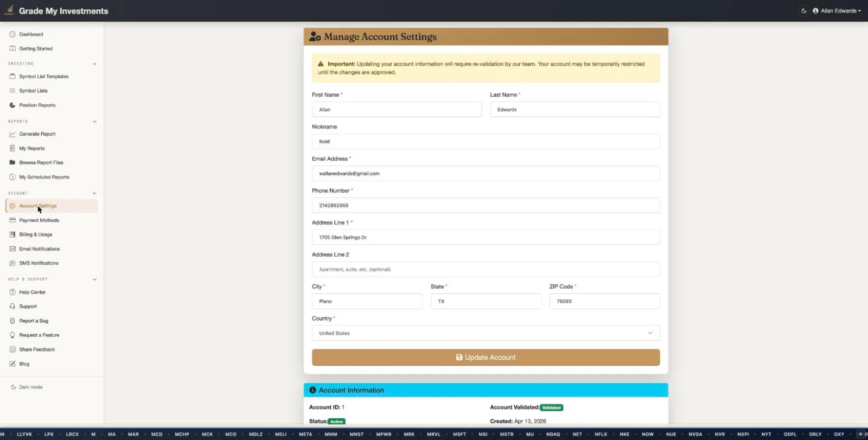Click the City input field

[367, 301]
